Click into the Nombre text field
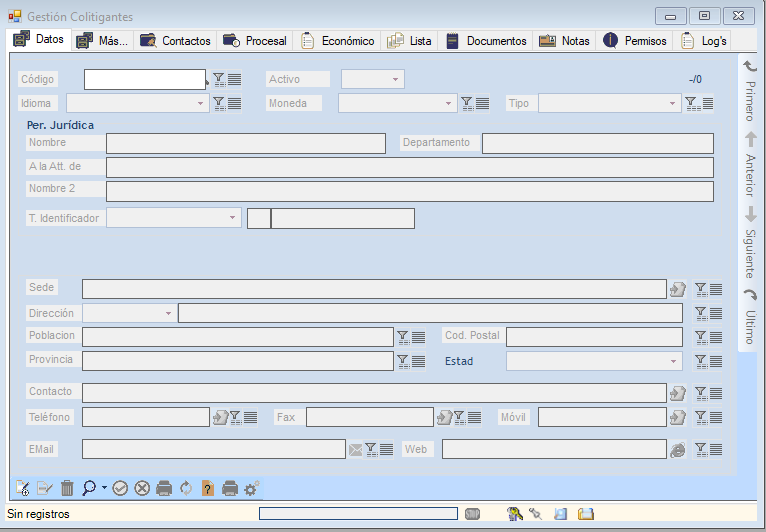 click(x=245, y=143)
